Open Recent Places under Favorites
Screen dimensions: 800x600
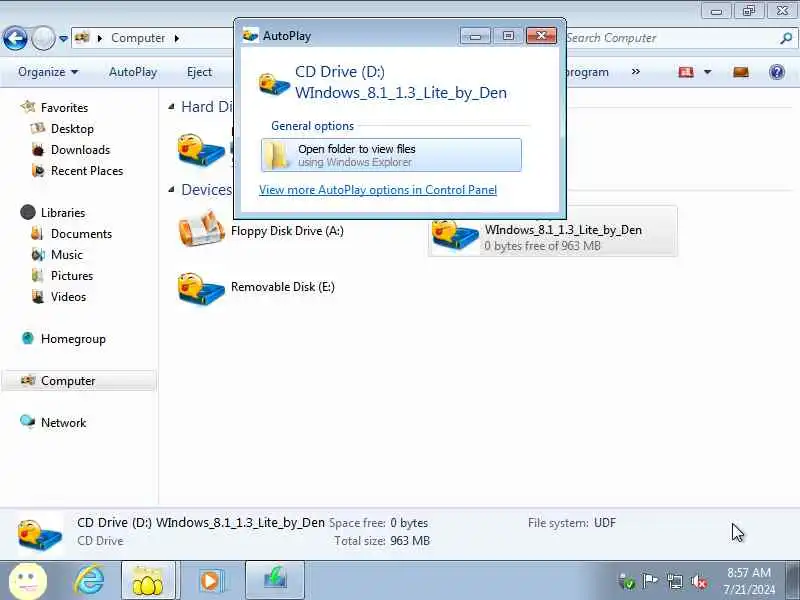[x=87, y=170]
